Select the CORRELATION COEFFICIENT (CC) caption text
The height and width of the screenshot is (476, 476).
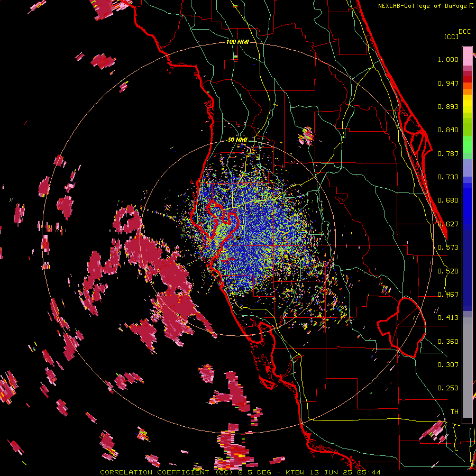pyautogui.click(x=167, y=472)
